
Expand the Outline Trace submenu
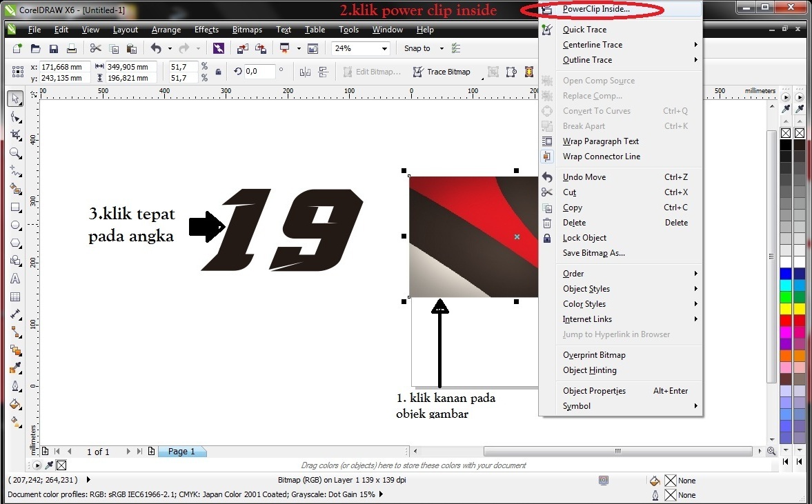pyautogui.click(x=590, y=60)
